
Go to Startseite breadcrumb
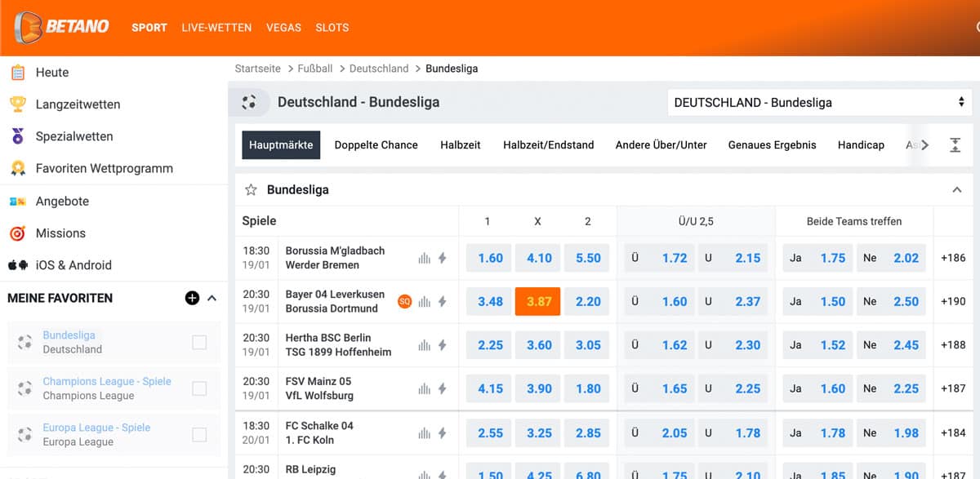(257, 69)
